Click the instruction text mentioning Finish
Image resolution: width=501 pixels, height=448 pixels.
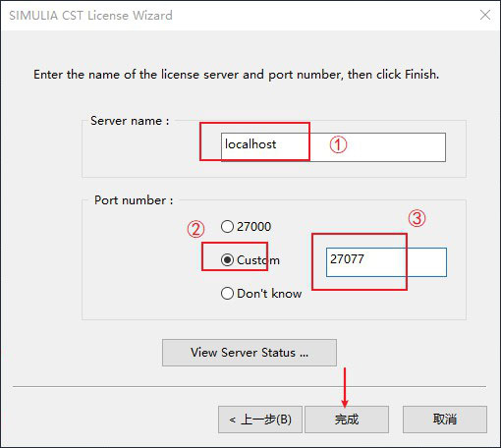tap(236, 75)
